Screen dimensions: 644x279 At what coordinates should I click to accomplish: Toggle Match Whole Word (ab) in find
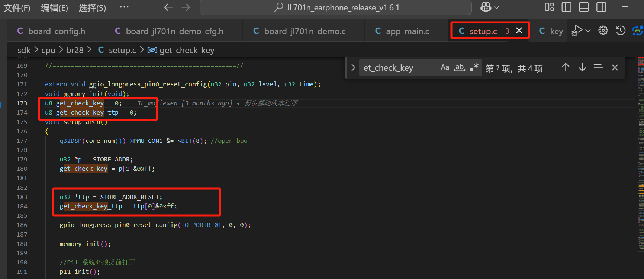tap(460, 67)
